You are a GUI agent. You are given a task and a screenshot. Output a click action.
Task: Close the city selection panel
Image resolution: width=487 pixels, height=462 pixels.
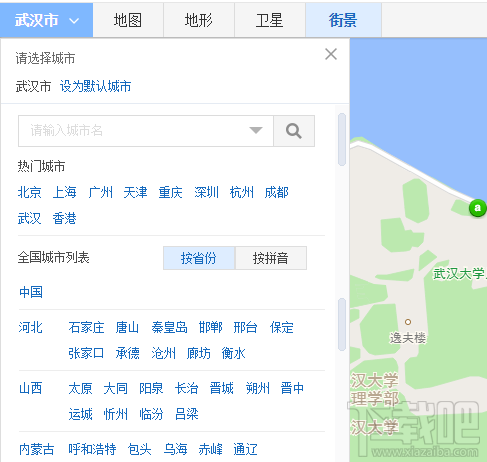pos(331,54)
